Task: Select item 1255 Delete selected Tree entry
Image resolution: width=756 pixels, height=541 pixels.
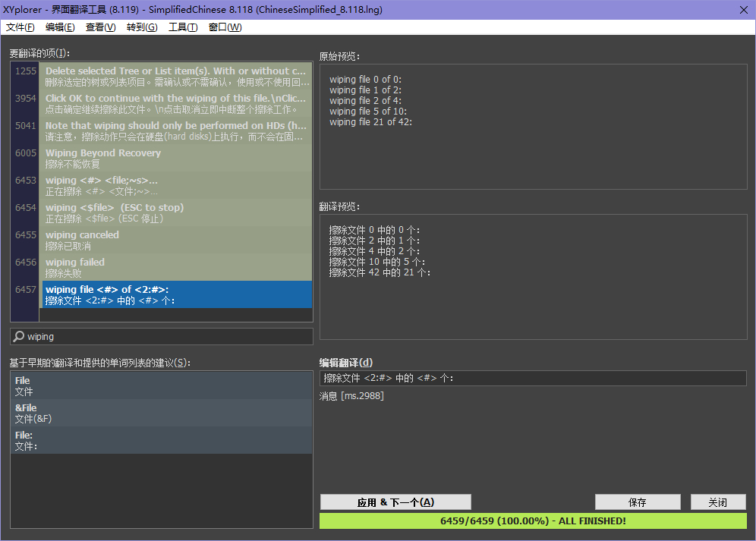Action: [x=176, y=76]
